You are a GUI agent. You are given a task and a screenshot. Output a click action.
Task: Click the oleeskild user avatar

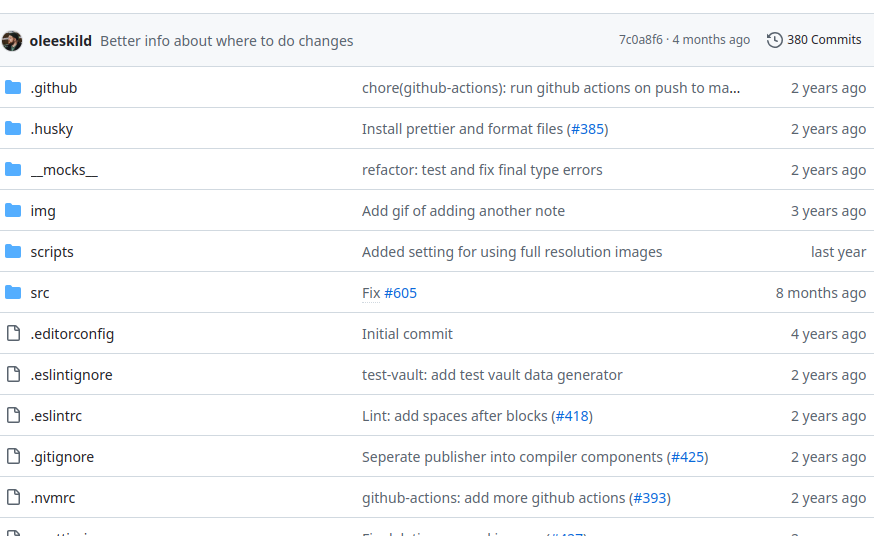pyautogui.click(x=12, y=41)
